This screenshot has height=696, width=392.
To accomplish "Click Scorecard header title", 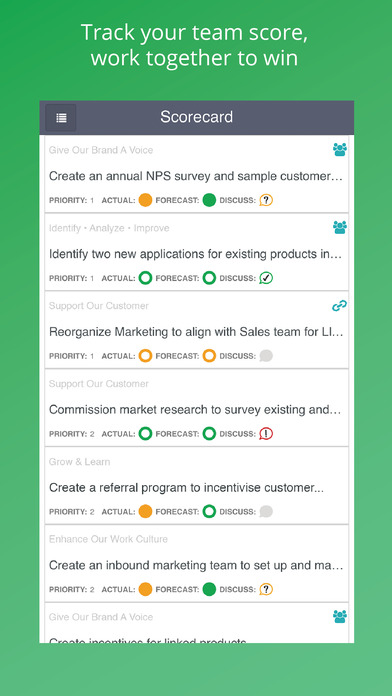I will point(196,117).
